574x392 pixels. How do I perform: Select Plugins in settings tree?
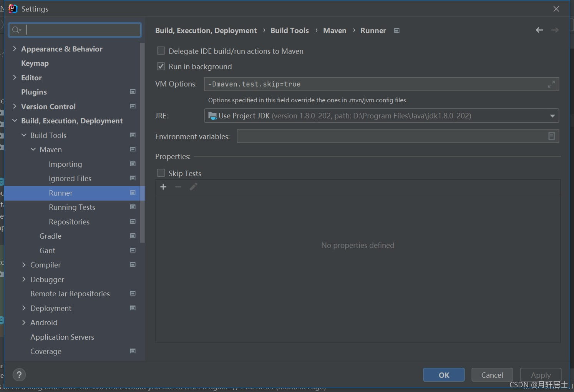coord(34,92)
